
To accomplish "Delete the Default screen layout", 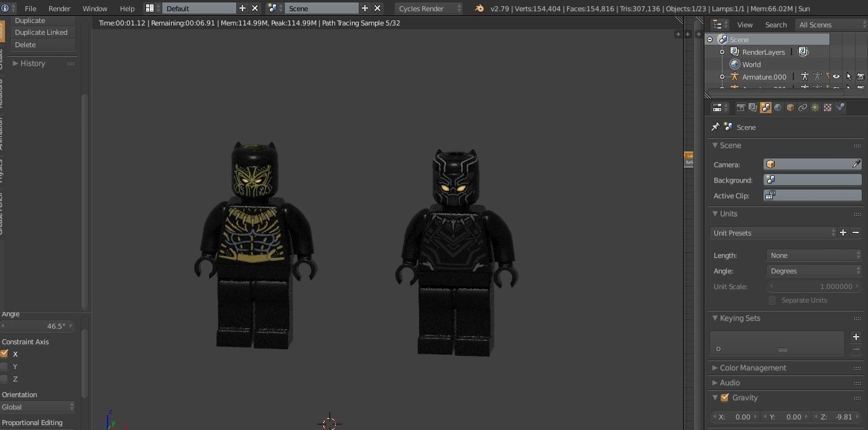I will (254, 8).
